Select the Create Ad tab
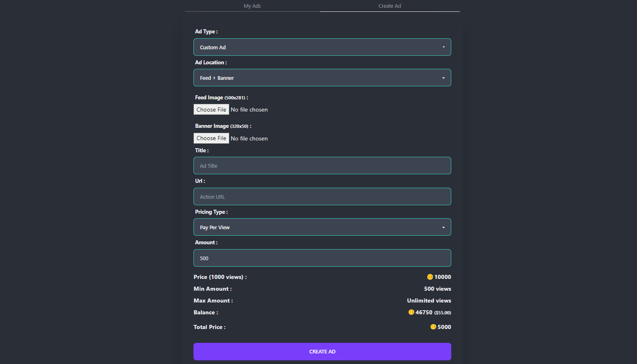The height and width of the screenshot is (364, 637). pyautogui.click(x=389, y=6)
